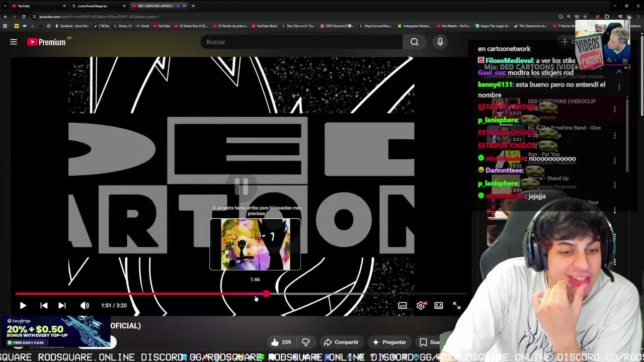644x362 pixels.
Task: Open options for Nexus - Stand Up item
Action: pyautogui.click(x=615, y=185)
